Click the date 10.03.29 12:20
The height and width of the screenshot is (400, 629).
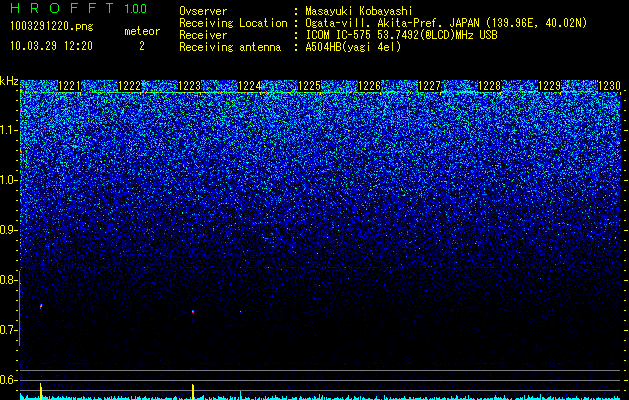click(51, 46)
